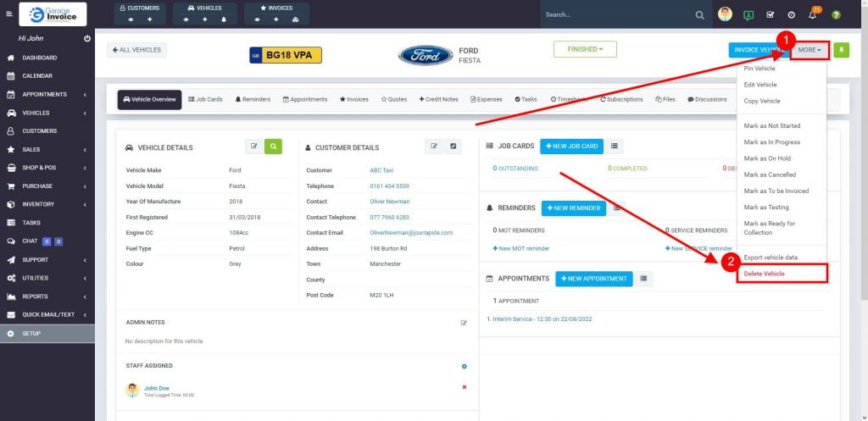
Task: Open the notifications bell in top bar
Action: [813, 15]
